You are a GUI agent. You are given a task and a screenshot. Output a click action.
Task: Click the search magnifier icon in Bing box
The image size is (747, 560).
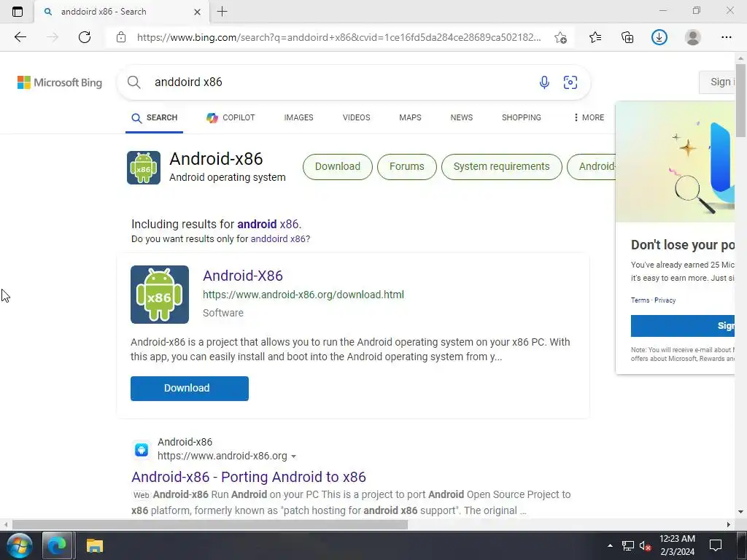pyautogui.click(x=134, y=82)
